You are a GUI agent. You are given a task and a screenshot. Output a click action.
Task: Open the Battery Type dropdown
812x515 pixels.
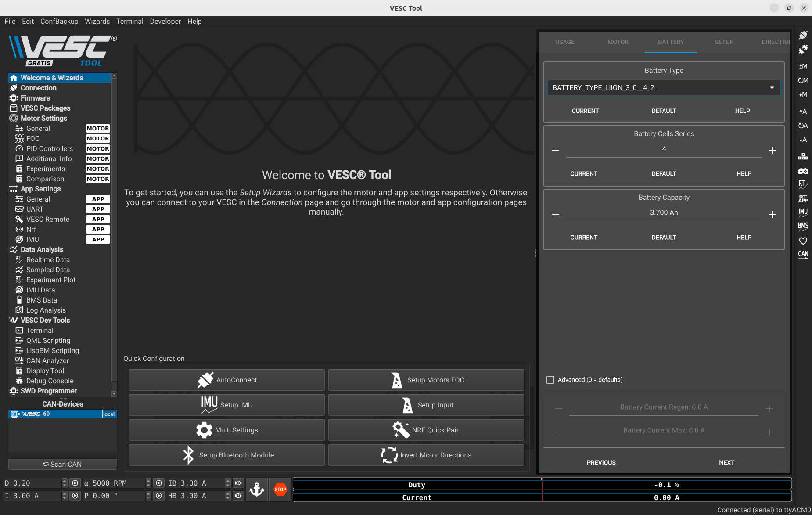(664, 88)
